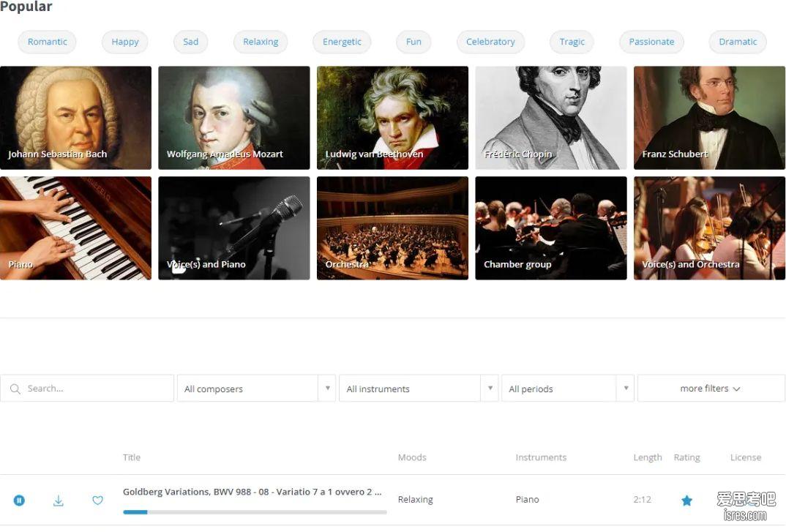The height and width of the screenshot is (532, 786).
Task: Open the Chamber group category tile
Action: (x=551, y=228)
